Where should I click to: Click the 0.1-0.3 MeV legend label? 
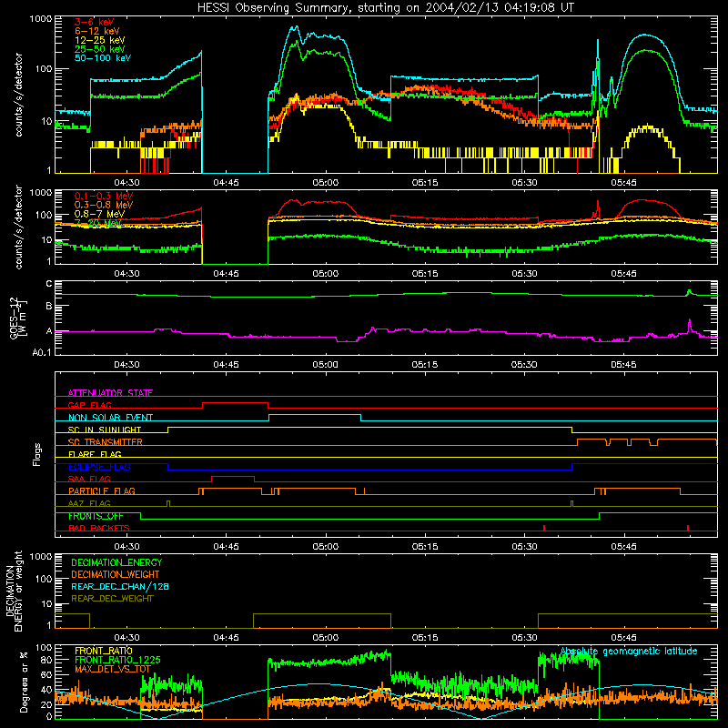[104, 196]
